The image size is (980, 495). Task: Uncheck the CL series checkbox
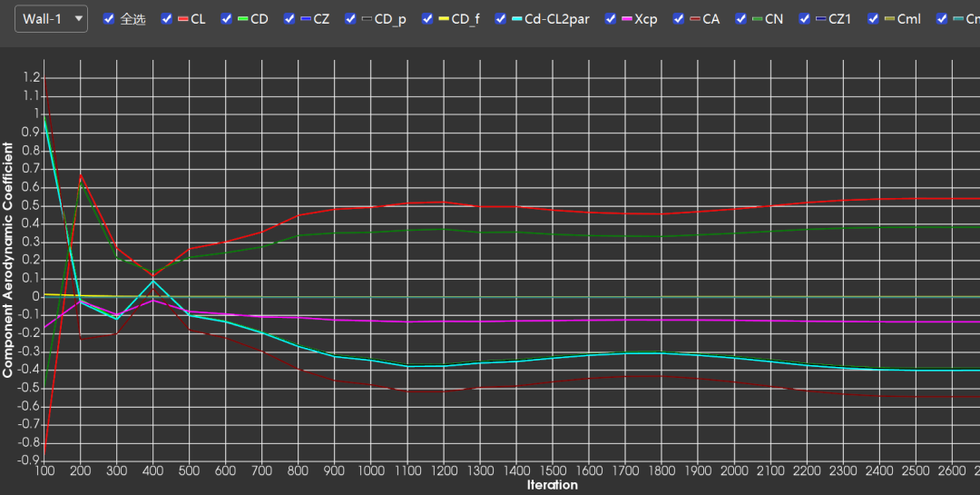point(166,19)
